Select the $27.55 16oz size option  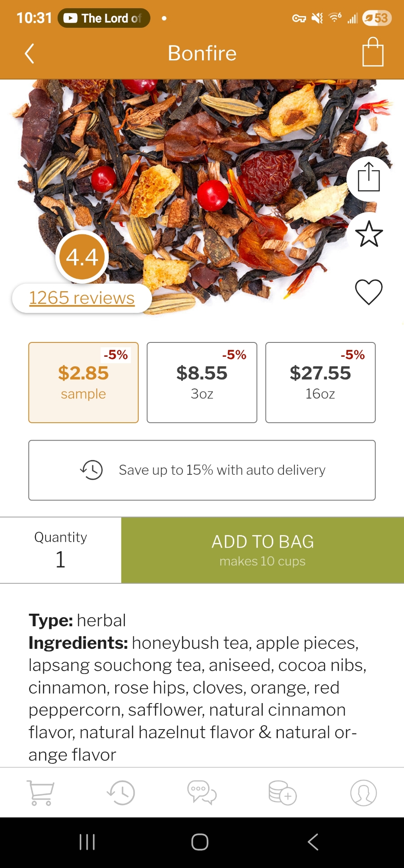click(320, 382)
